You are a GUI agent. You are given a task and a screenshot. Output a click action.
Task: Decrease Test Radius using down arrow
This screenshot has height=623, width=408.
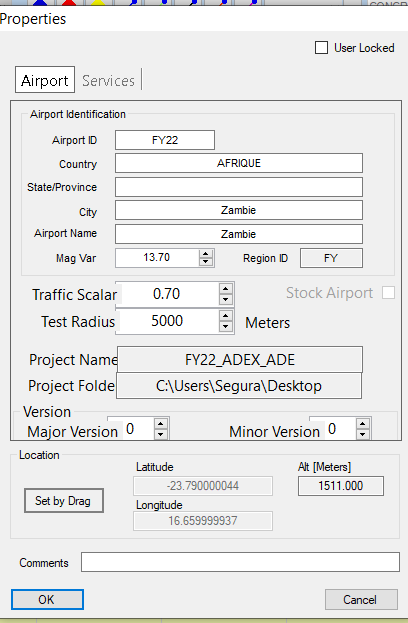[x=225, y=327]
